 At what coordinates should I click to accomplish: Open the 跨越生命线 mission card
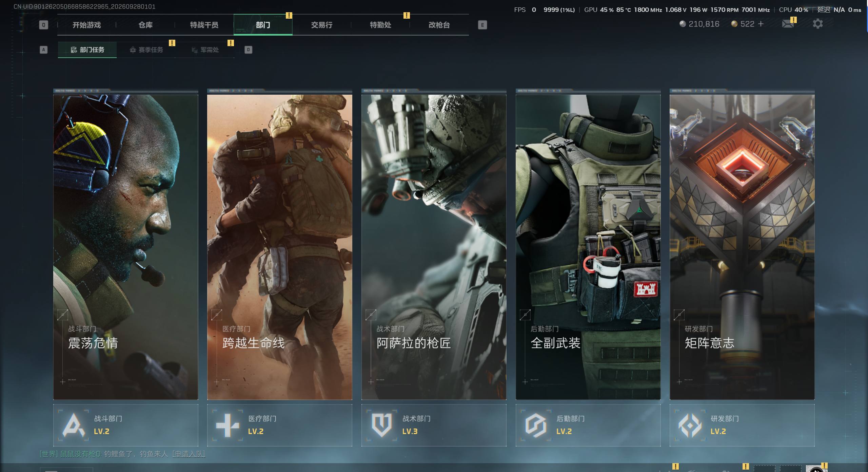279,247
